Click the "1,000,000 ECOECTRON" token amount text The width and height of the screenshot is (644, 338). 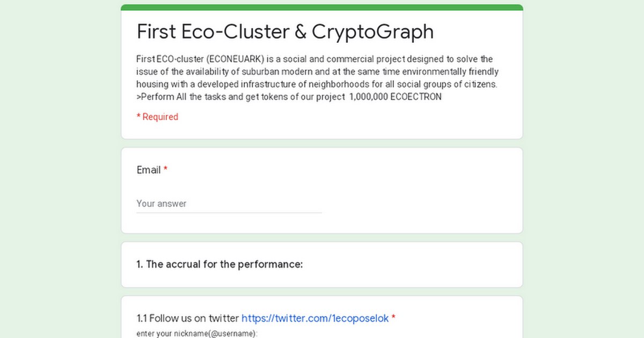(x=395, y=97)
